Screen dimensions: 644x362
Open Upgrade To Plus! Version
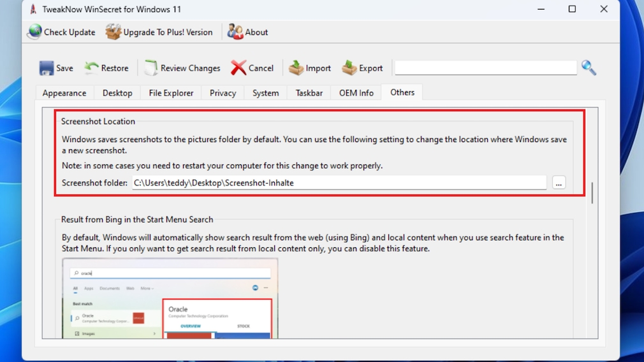point(159,32)
